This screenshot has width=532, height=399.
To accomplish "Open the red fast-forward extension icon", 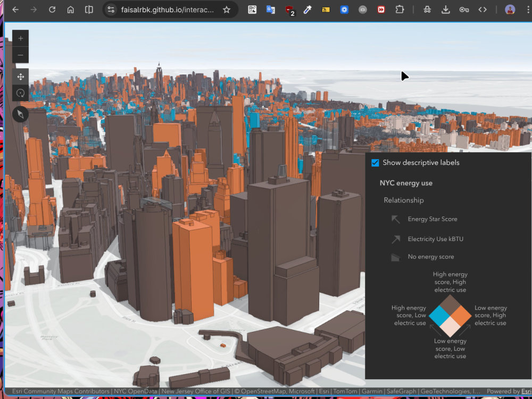I will tap(381, 10).
